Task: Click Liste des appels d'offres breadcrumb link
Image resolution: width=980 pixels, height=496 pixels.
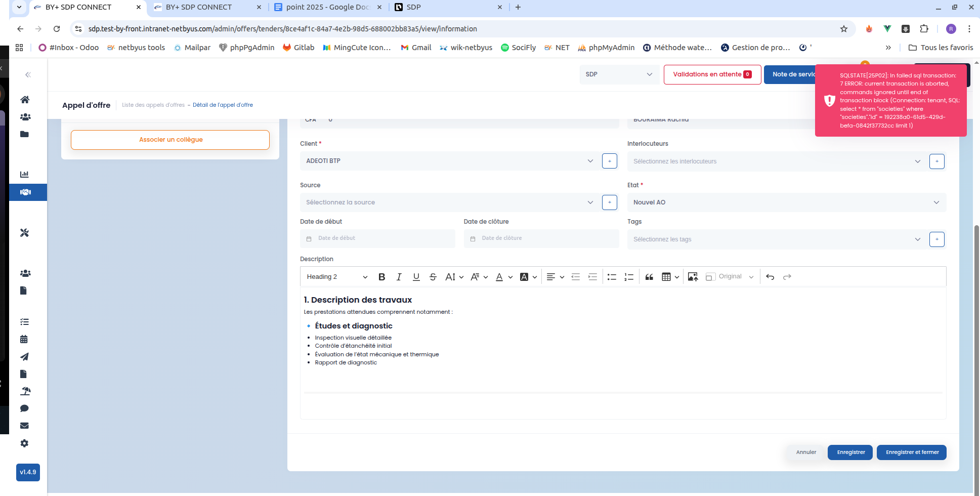Action: (153, 105)
